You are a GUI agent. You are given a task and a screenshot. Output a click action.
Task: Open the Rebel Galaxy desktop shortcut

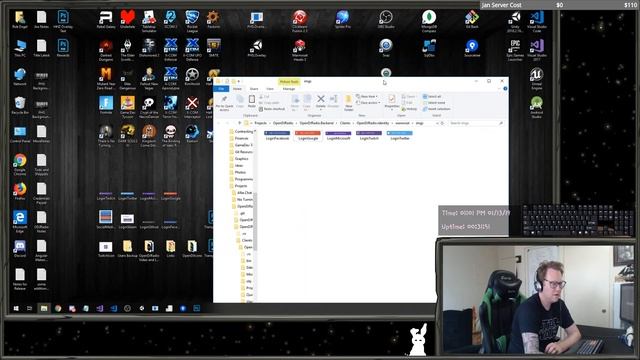pyautogui.click(x=106, y=20)
